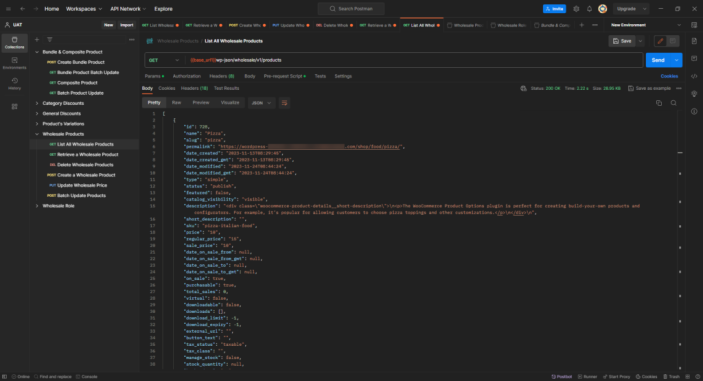Click the Search Postman box
This screenshot has height=381, width=703.
[x=351, y=9]
